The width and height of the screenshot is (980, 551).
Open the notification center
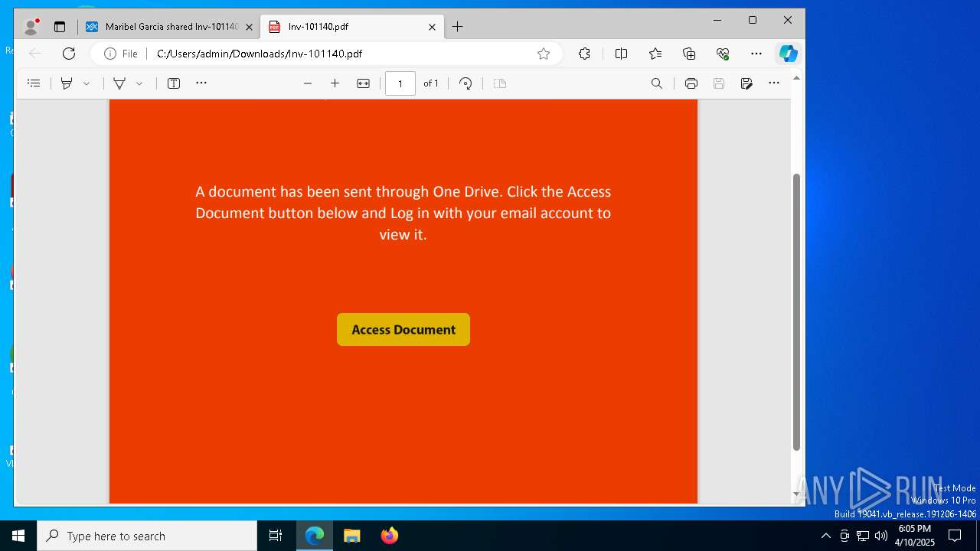coord(955,536)
